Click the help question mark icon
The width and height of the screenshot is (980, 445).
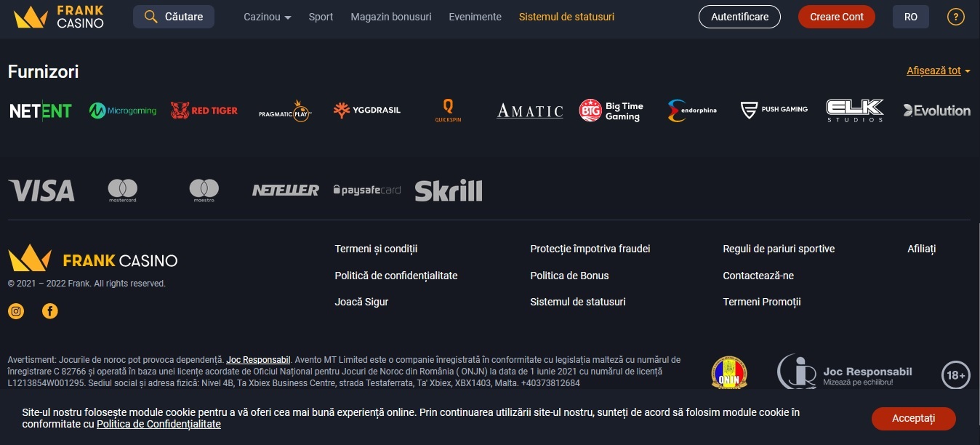(x=956, y=17)
